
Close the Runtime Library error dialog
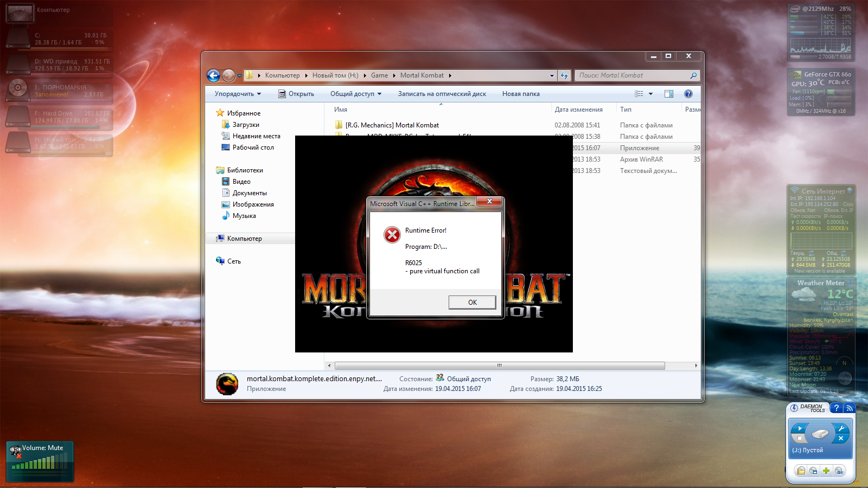click(489, 201)
